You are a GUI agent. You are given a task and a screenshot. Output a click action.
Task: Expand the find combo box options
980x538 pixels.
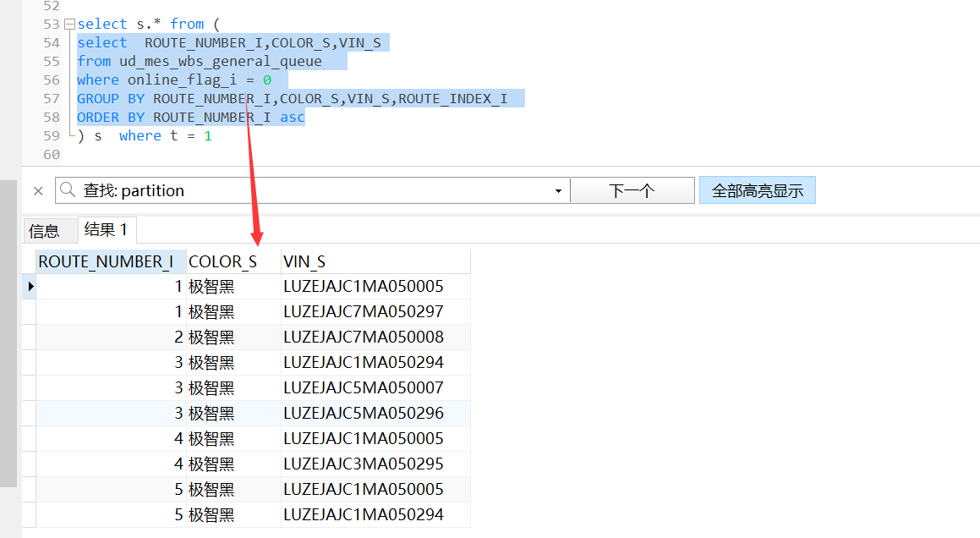pyautogui.click(x=558, y=190)
